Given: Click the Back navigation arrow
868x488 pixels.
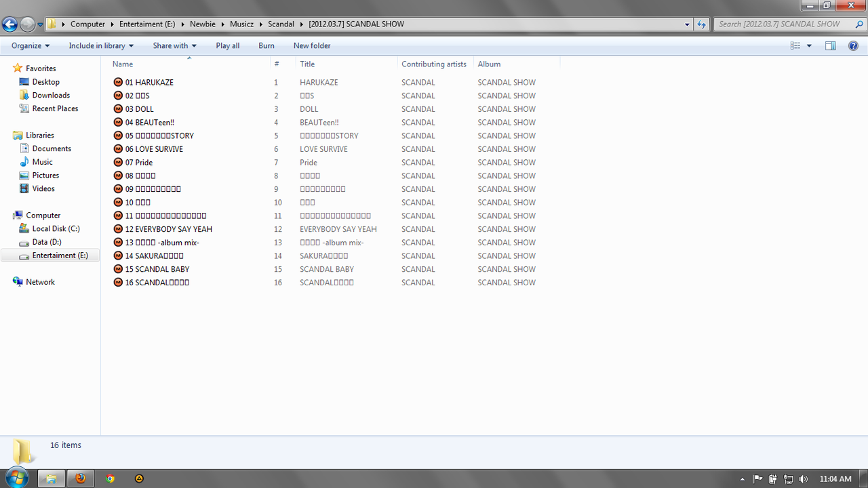Looking at the screenshot, I should (x=9, y=24).
